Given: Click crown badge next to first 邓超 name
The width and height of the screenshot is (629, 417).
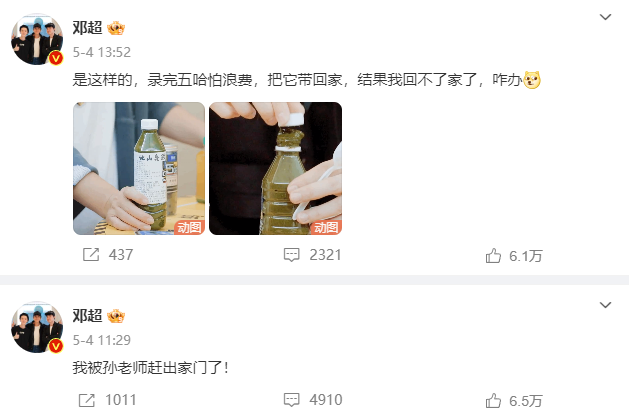Looking at the screenshot, I should tap(116, 28).
